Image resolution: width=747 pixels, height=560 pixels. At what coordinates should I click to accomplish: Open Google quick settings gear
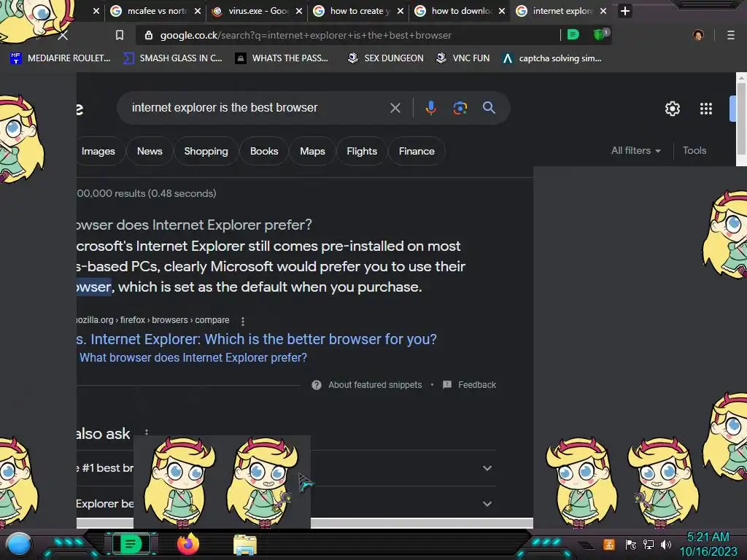point(672,109)
